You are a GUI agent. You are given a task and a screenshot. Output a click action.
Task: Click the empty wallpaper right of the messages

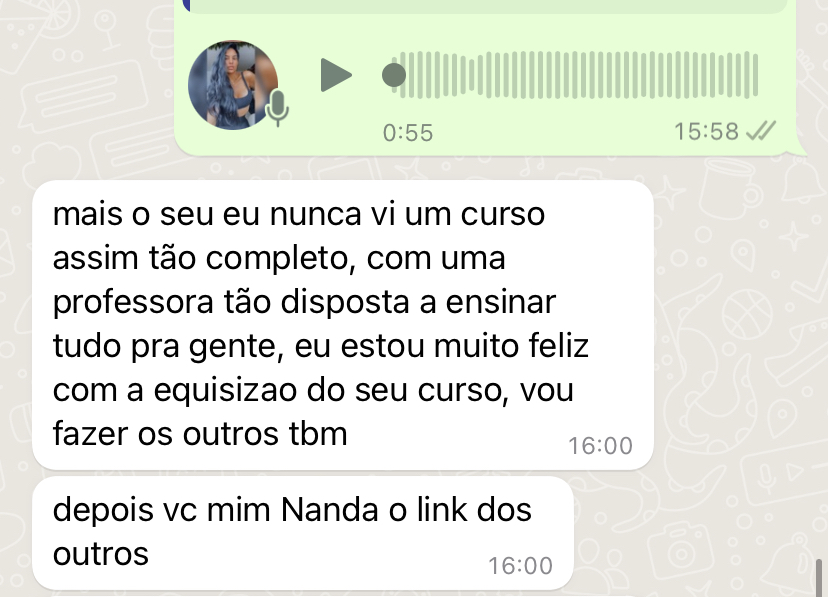pos(739,343)
